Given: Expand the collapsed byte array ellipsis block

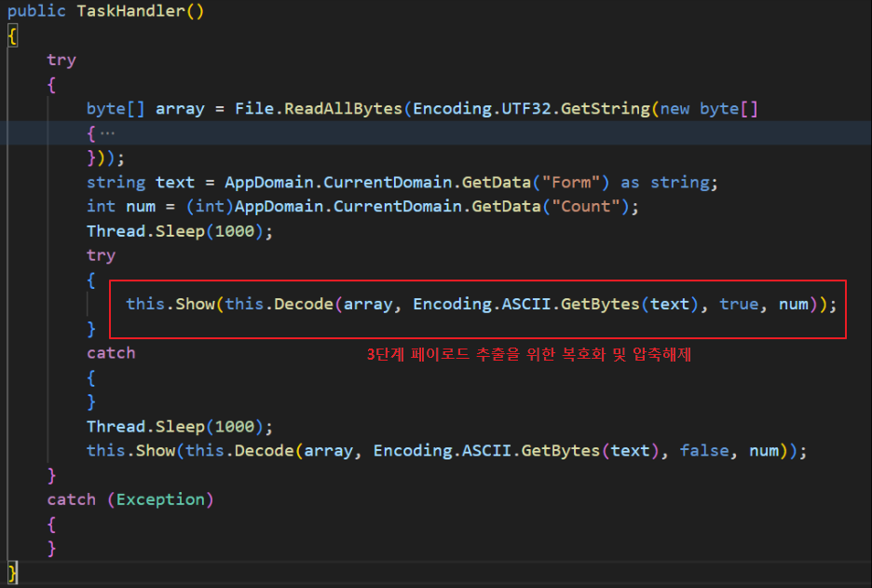Looking at the screenshot, I should 102,133.
